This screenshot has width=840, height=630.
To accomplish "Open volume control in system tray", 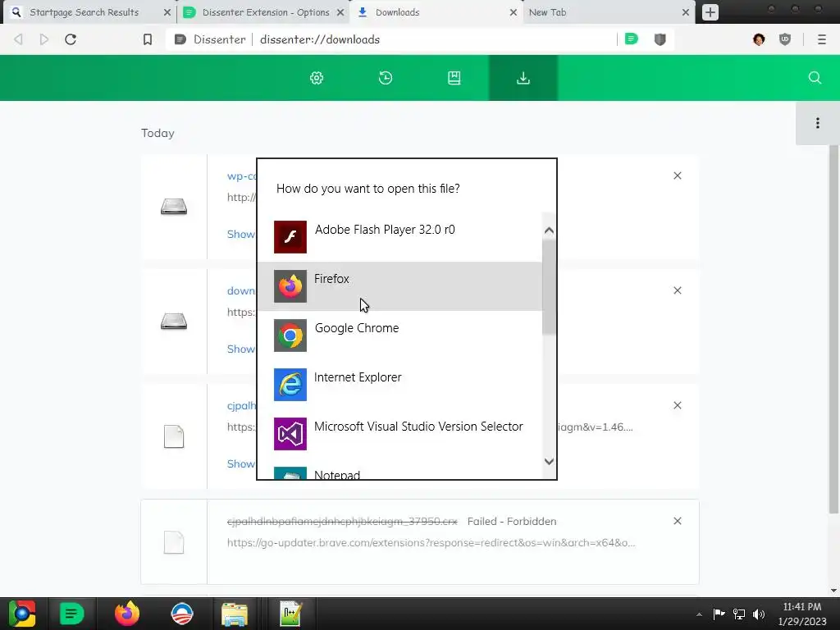I will pyautogui.click(x=759, y=614).
